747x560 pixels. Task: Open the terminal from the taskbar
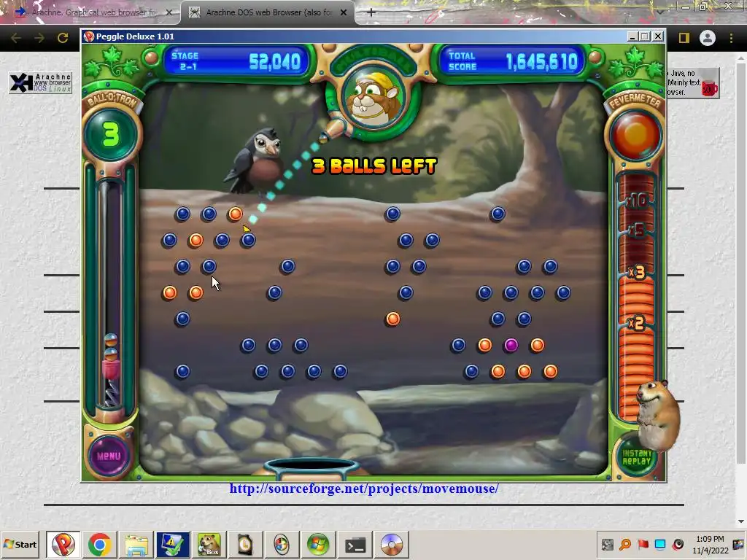click(355, 544)
